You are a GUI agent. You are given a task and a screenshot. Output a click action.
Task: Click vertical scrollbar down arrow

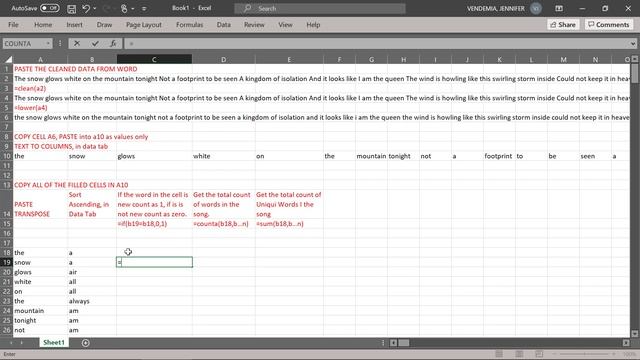(635, 334)
